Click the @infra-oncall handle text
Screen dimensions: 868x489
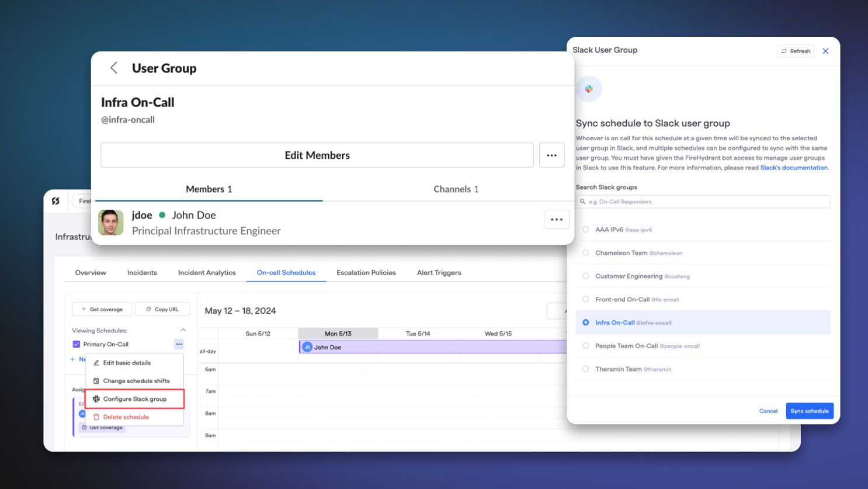click(128, 120)
